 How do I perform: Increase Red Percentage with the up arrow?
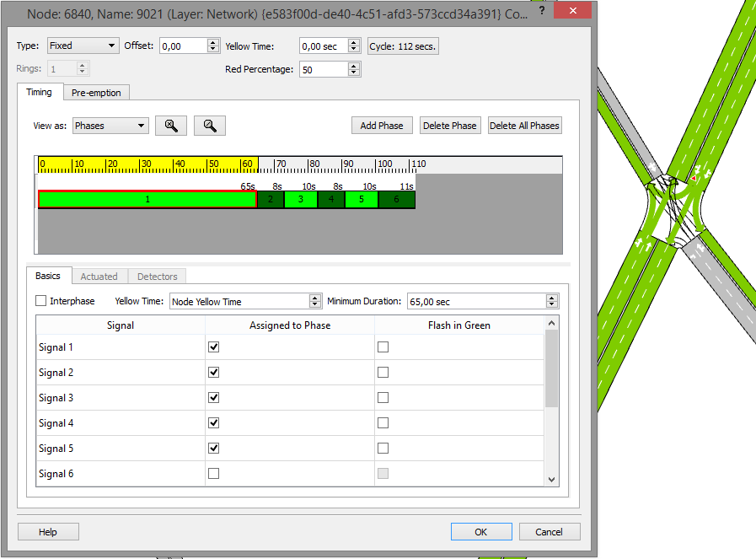354,65
